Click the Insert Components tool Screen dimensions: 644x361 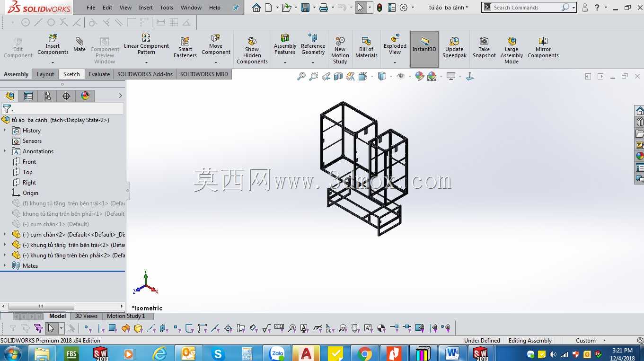click(53, 45)
